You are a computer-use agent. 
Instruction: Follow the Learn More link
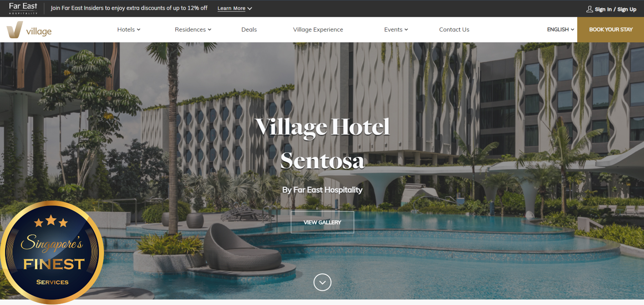click(232, 8)
